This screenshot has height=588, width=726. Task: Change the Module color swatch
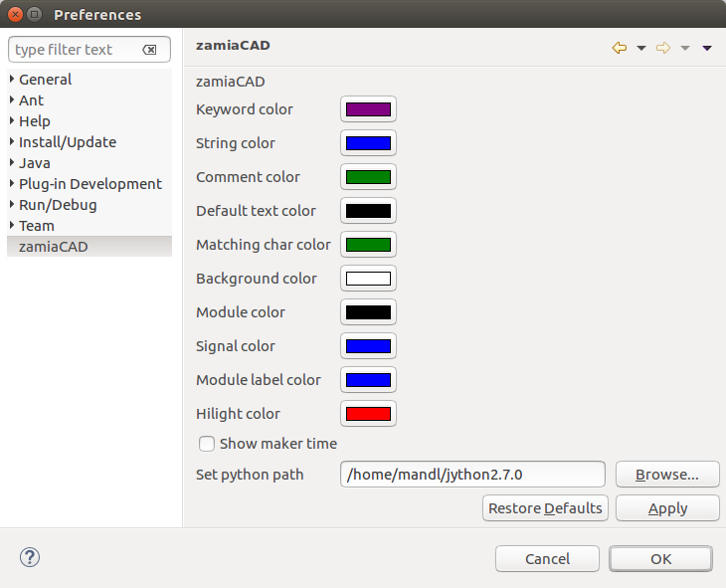click(369, 312)
